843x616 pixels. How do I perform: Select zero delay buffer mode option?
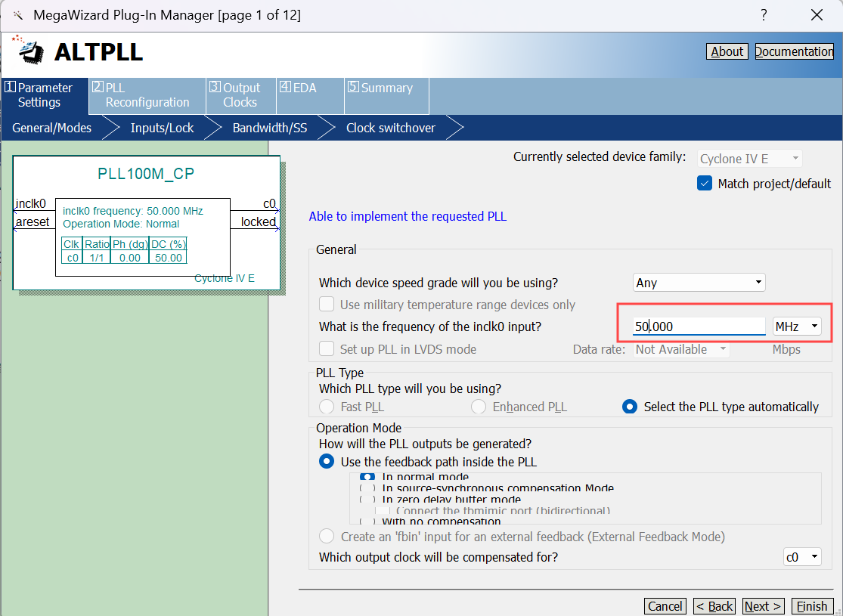pyautogui.click(x=367, y=500)
